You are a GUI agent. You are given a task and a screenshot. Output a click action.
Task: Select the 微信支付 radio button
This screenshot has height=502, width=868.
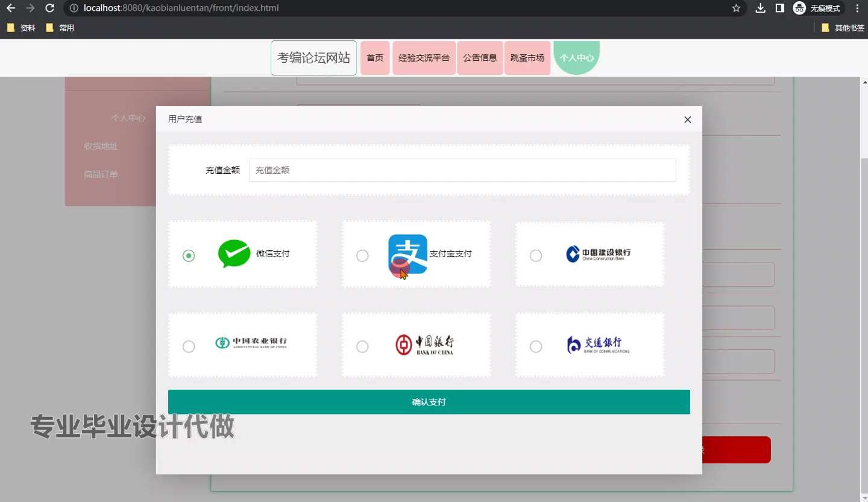[x=189, y=256]
